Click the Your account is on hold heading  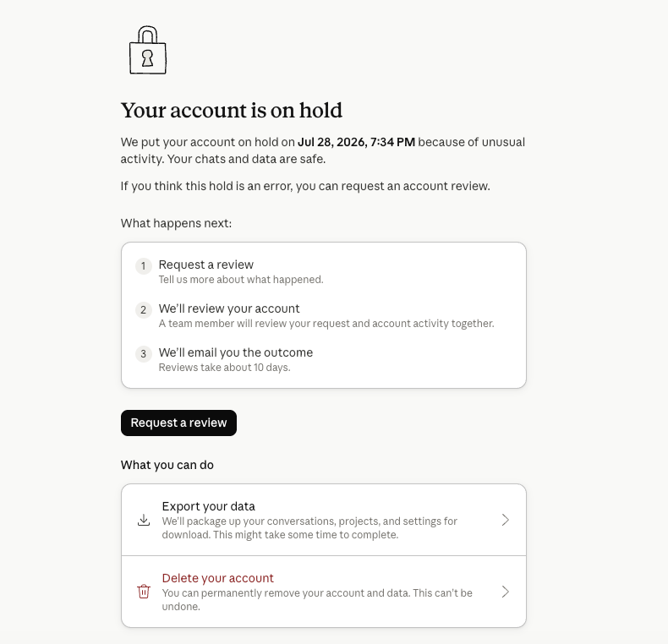coord(232,111)
